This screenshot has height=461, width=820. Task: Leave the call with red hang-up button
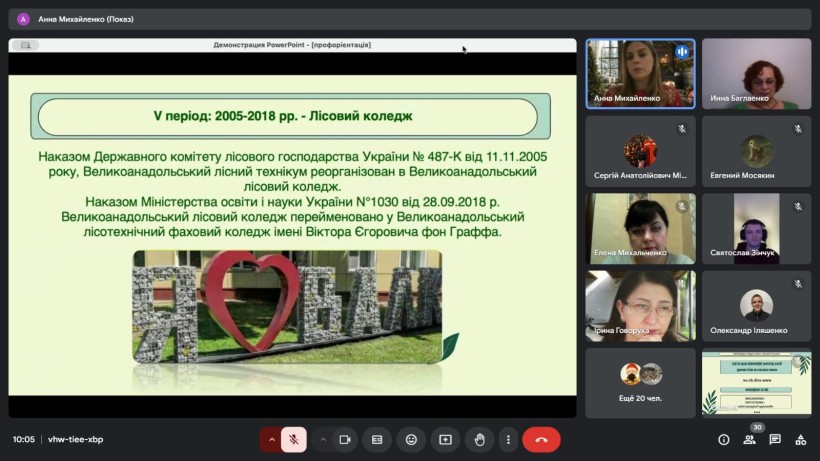[541, 440]
